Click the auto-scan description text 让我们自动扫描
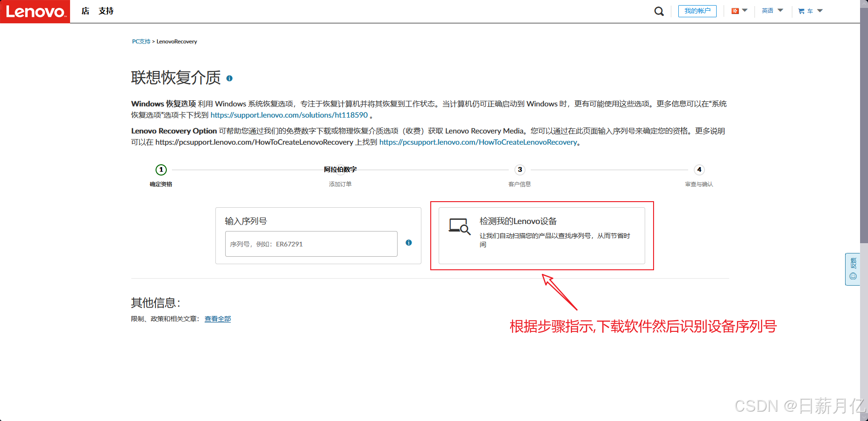This screenshot has height=421, width=868. click(555, 240)
